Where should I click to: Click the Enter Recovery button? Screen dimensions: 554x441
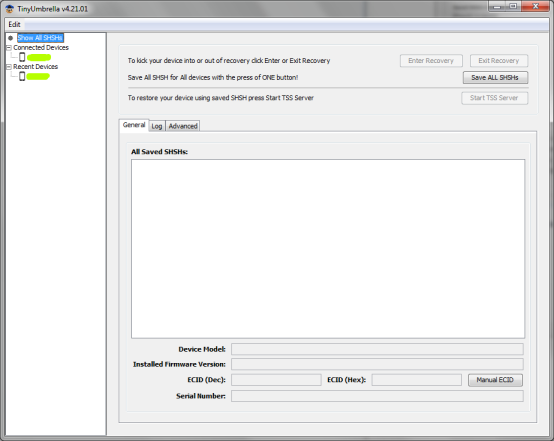tap(431, 61)
